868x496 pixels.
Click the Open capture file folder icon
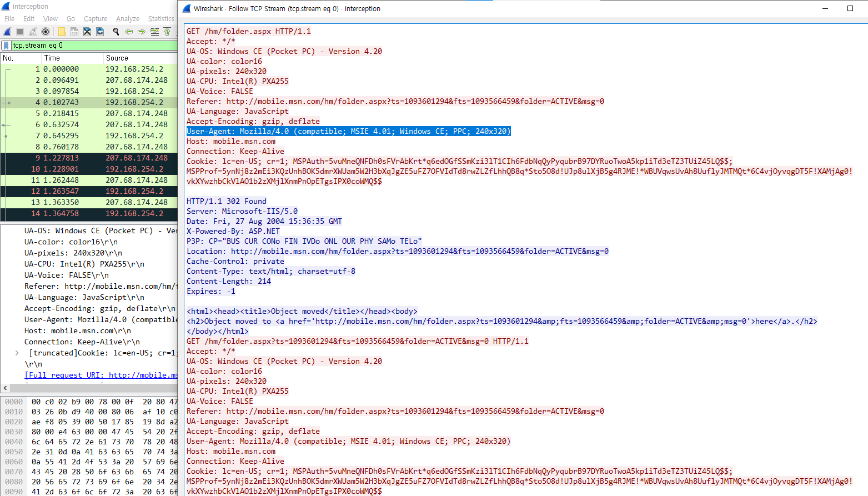pos(62,32)
